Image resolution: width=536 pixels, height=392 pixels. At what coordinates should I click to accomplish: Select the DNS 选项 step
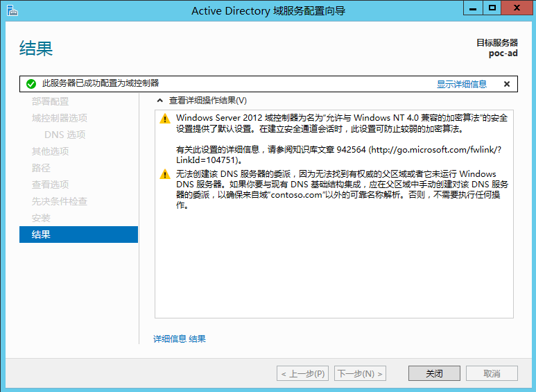pos(65,135)
